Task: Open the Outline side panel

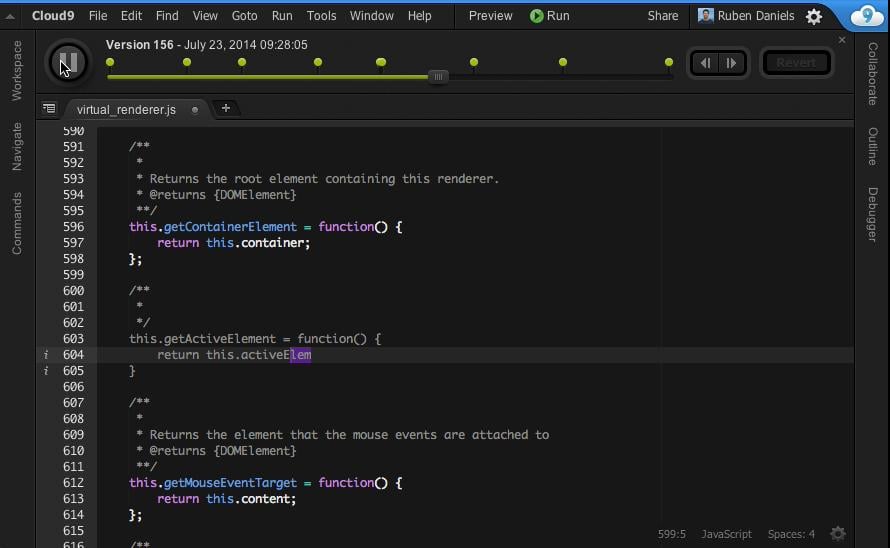Action: pyautogui.click(x=872, y=147)
